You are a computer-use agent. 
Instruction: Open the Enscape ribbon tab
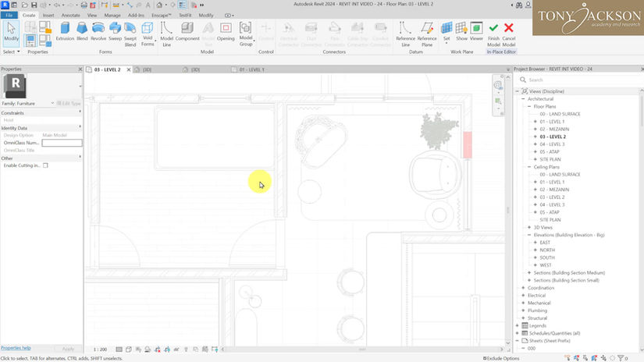[161, 15]
